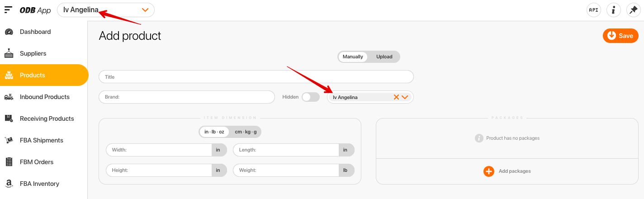Click the hamburger menu icon
The height and width of the screenshot is (199, 644).
click(x=8, y=9)
